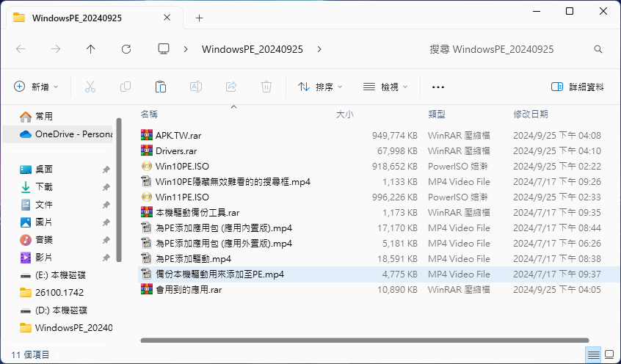Screen dimensions: 621x364
Task: Go back with the left arrow
Action: click(x=21, y=49)
